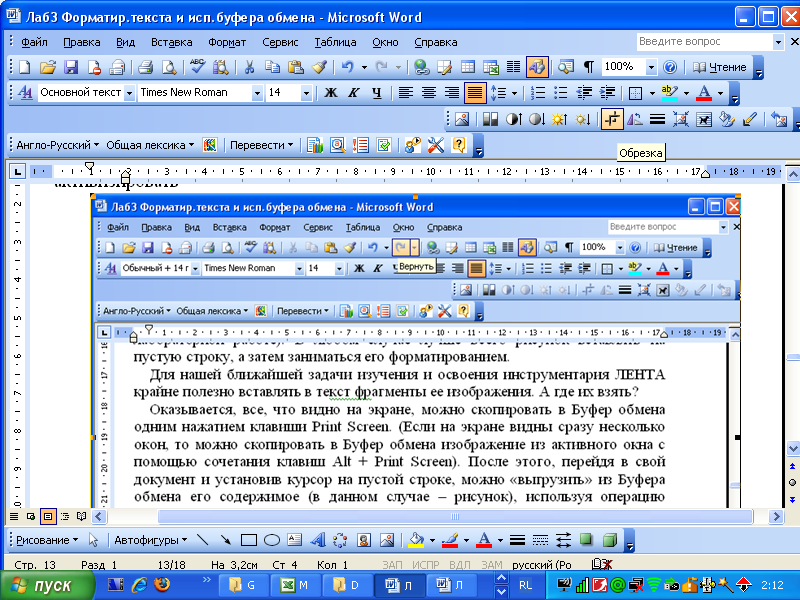
Task: Select the Rectangle drawing tool
Action: click(248, 540)
